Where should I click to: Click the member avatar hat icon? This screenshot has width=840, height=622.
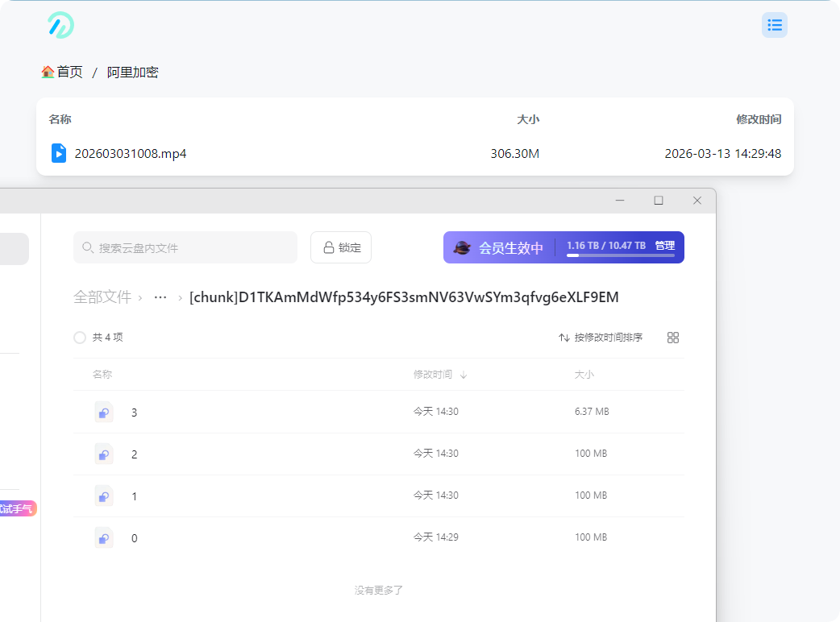coord(462,248)
